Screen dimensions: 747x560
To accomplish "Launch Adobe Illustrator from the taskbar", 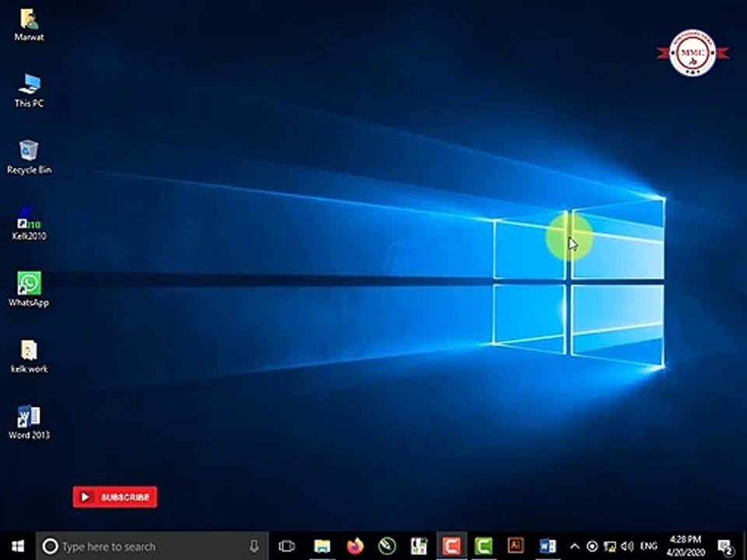I will [x=515, y=546].
